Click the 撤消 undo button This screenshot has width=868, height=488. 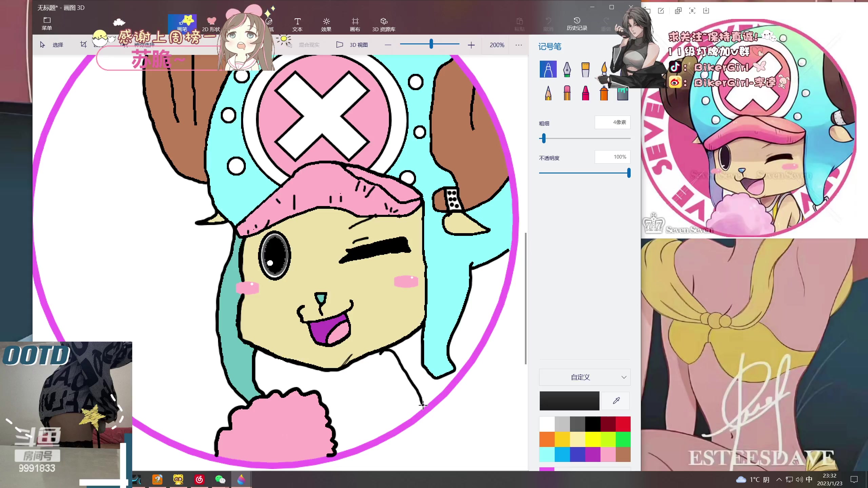[x=548, y=24]
